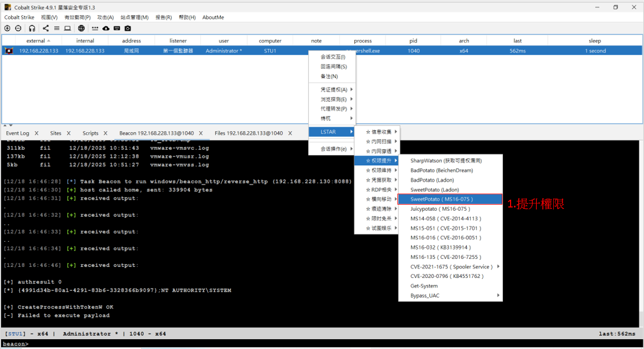Sort sessions by the listener column
Image resolution: width=644 pixels, height=349 pixels.
[178, 40]
